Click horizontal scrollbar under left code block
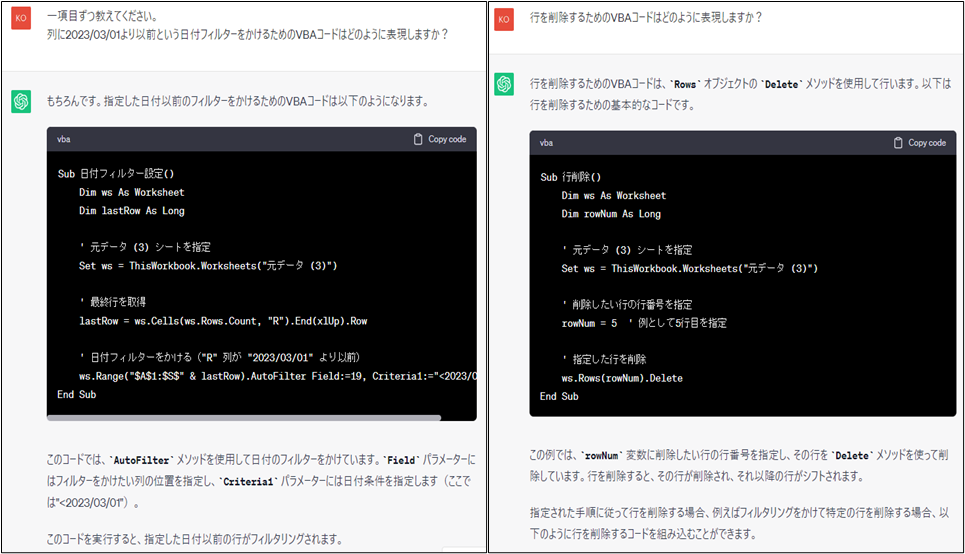965x554 pixels. tap(244, 418)
